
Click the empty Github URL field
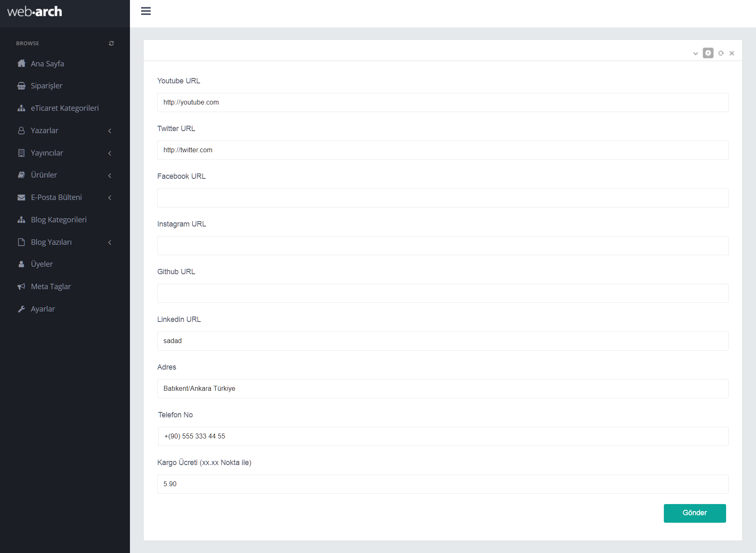pos(443,293)
